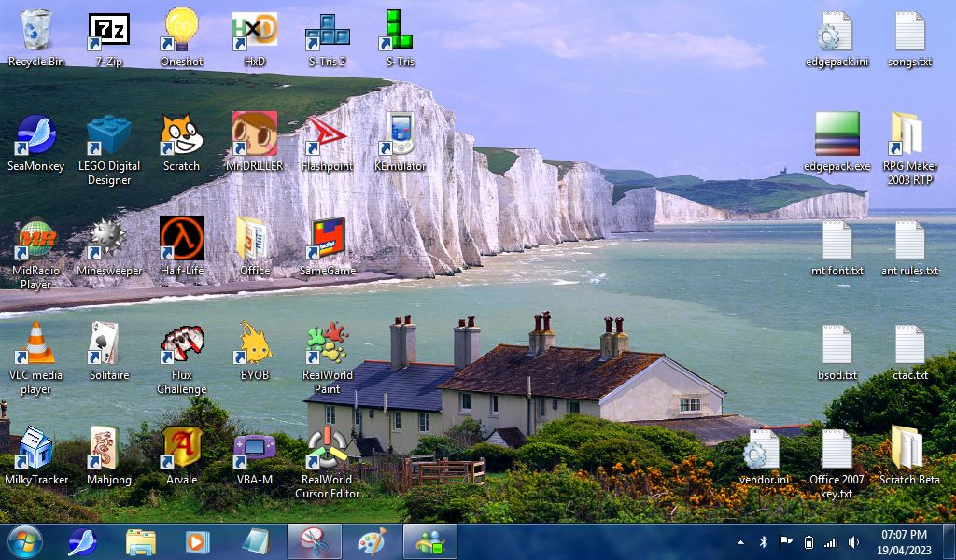
Task: Select RealWorld Cursor Editor shortcut
Action: click(x=328, y=447)
